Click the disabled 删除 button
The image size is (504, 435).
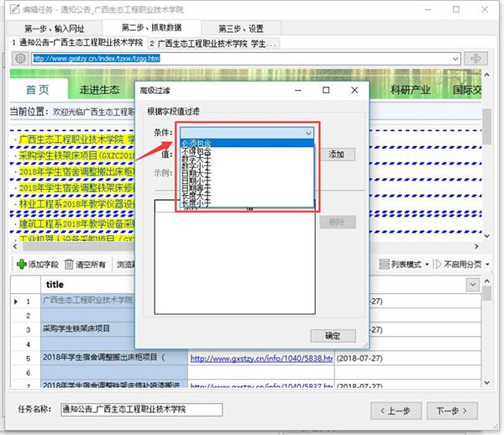tap(337, 222)
